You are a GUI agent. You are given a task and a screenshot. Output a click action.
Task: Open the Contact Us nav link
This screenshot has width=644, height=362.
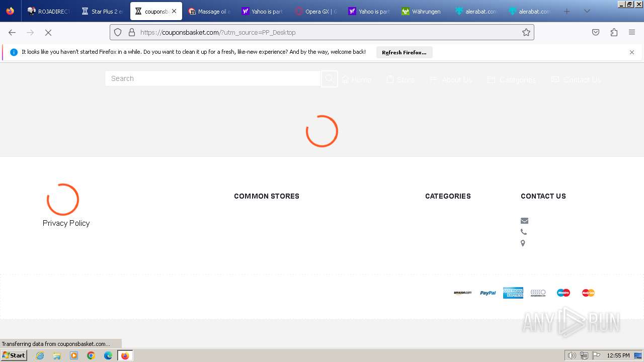576,79
